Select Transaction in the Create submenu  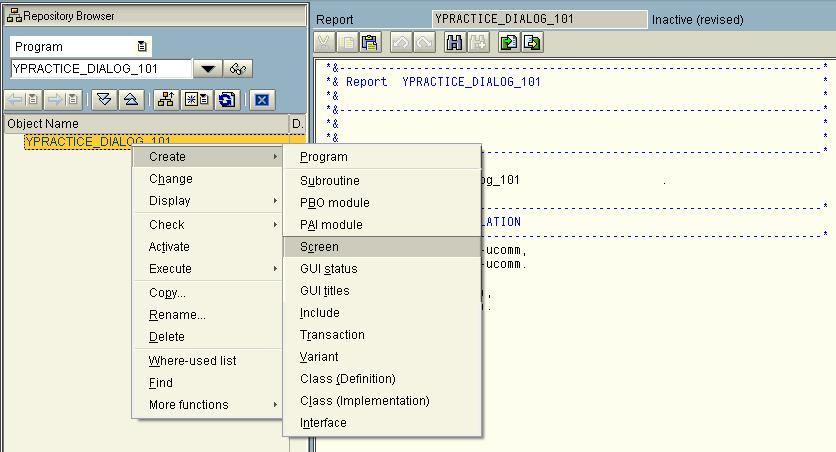tap(332, 335)
